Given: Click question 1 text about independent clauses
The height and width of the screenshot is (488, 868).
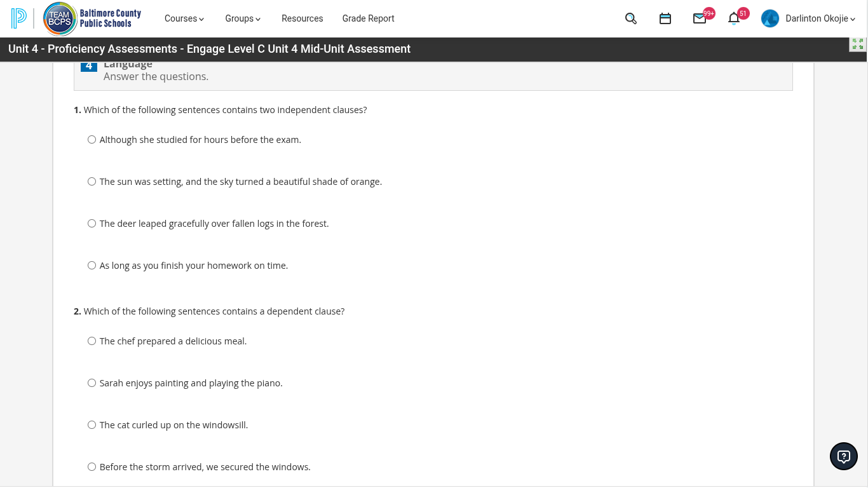Looking at the screenshot, I should (226, 110).
